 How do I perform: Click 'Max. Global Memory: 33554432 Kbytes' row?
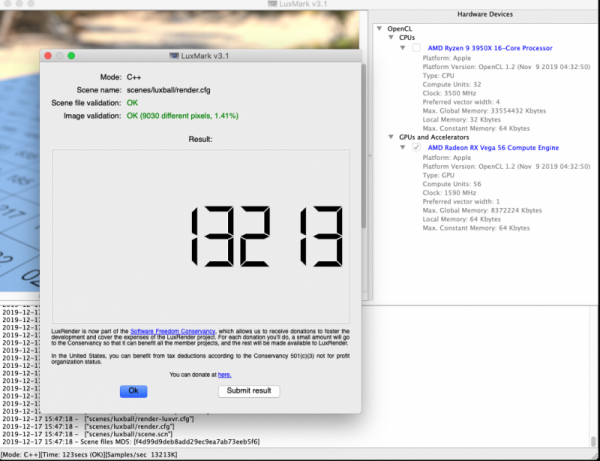pyautogui.click(x=484, y=111)
